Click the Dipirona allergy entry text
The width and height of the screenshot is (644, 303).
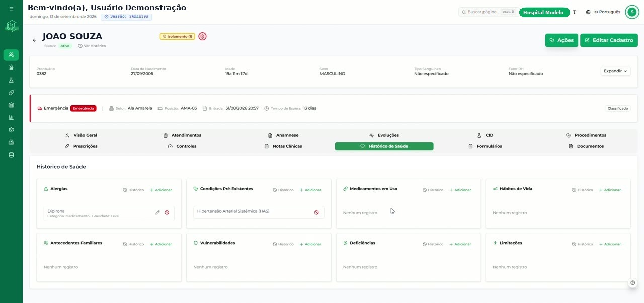point(56,211)
